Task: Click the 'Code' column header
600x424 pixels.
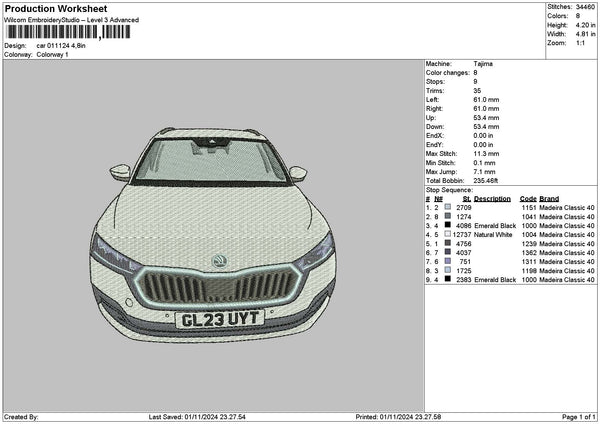Action: 528,199
